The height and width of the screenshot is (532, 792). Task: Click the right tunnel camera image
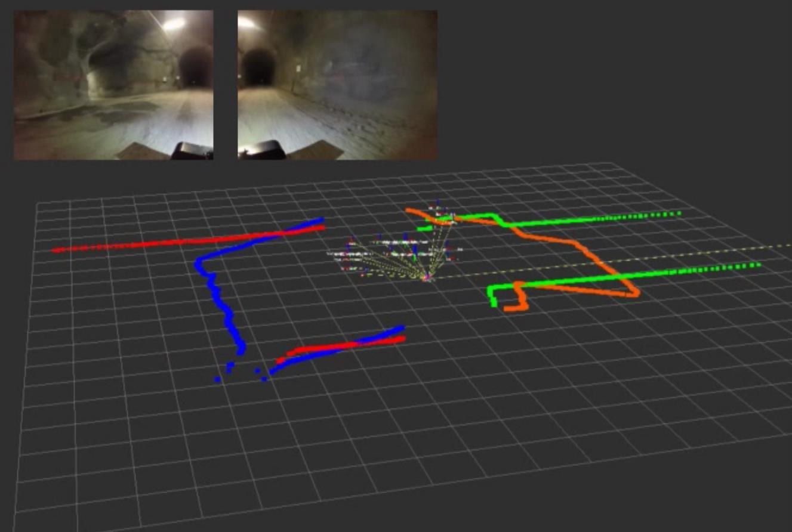[x=337, y=85]
